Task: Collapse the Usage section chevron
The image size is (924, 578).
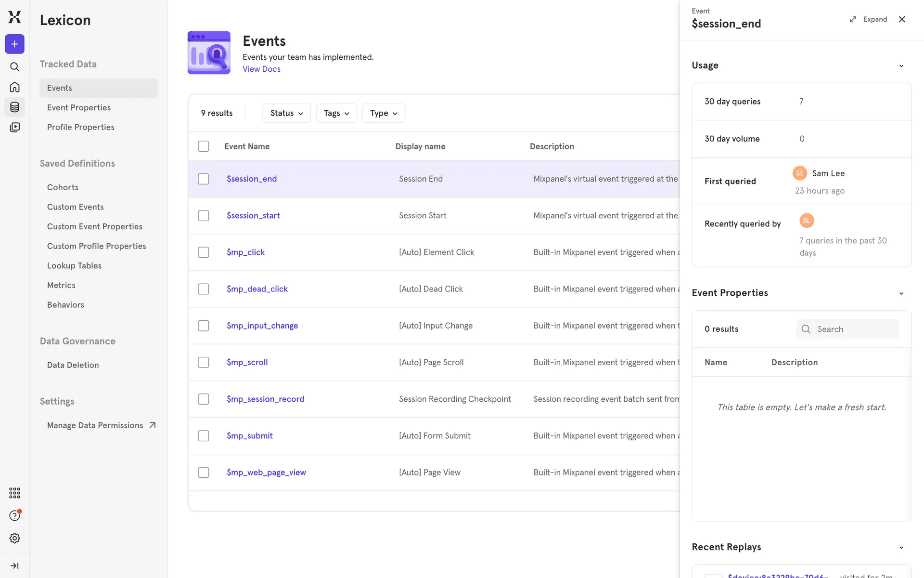Action: 901,66
